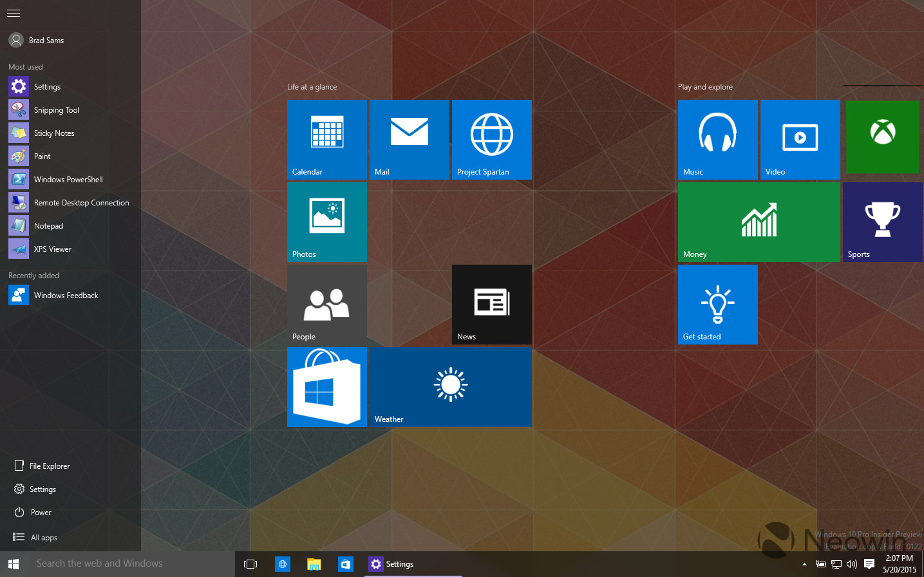Open the Sports tile
924x577 pixels.
(x=882, y=222)
